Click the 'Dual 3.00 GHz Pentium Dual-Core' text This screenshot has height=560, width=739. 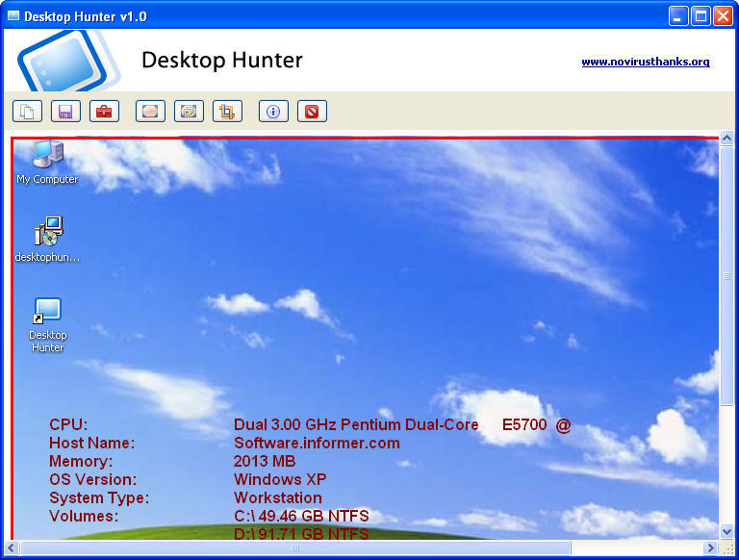click(356, 424)
